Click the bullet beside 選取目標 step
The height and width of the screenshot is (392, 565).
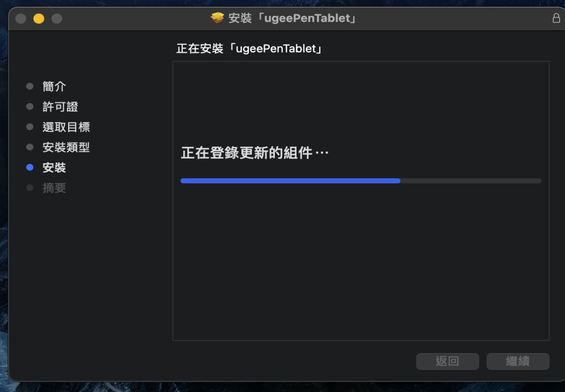click(x=30, y=127)
